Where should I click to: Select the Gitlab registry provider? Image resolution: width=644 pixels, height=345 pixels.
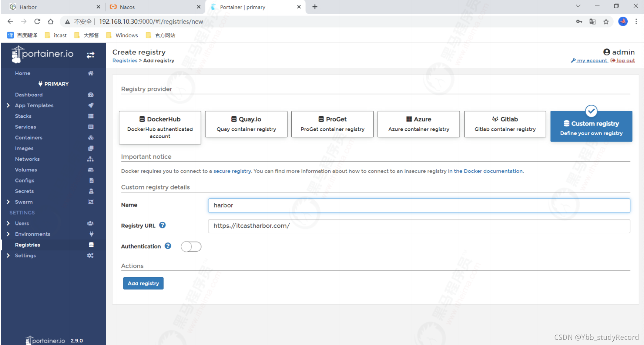click(x=505, y=124)
